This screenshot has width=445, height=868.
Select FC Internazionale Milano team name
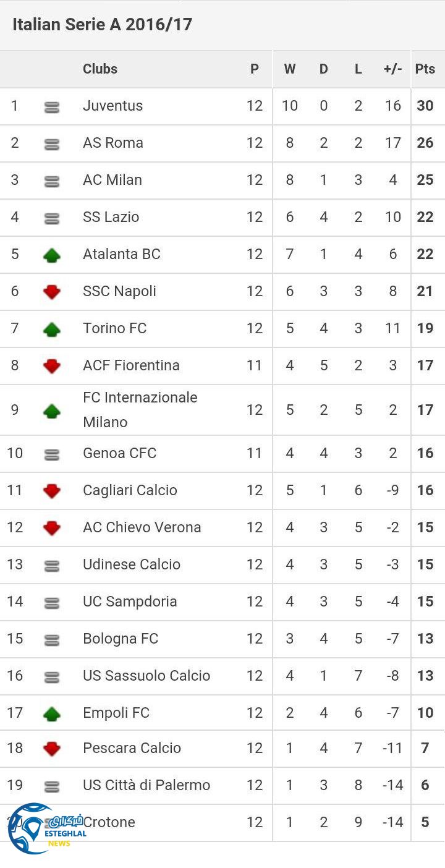coord(140,409)
